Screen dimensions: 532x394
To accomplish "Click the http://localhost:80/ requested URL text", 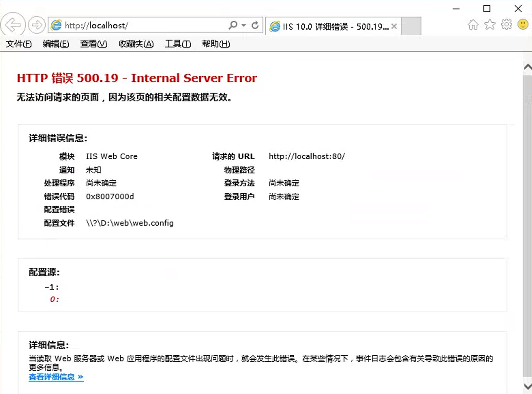I will click(307, 156).
